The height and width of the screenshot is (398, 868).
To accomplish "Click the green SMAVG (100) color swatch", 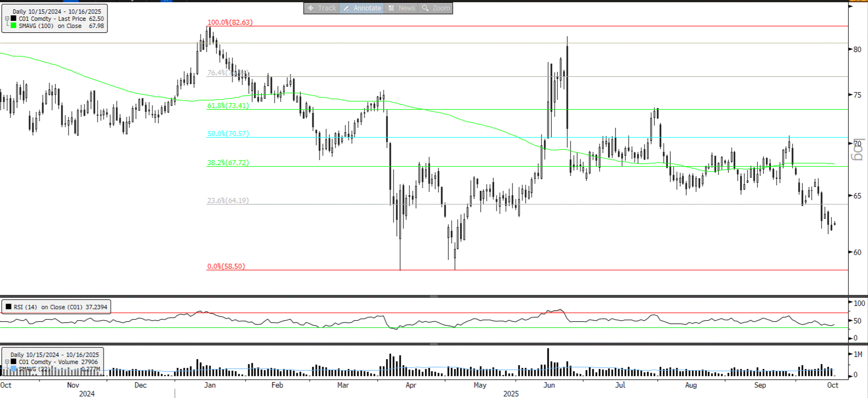I will click(14, 26).
